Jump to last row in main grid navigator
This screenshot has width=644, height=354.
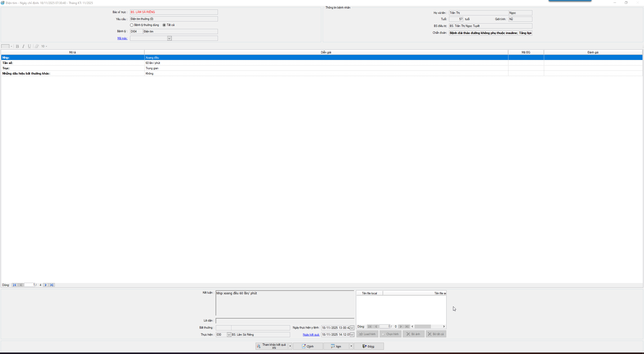(52, 285)
